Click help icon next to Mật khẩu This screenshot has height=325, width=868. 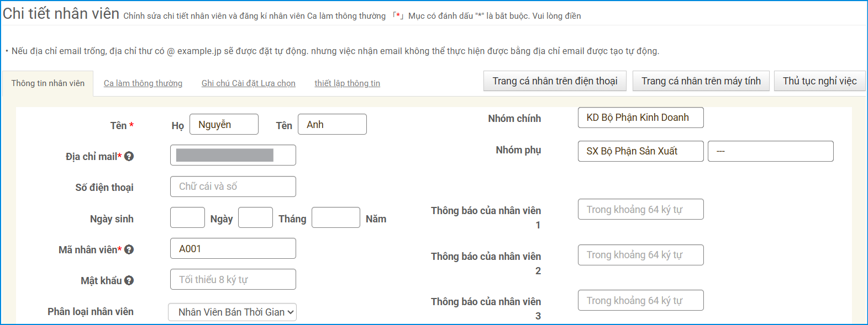[129, 280]
